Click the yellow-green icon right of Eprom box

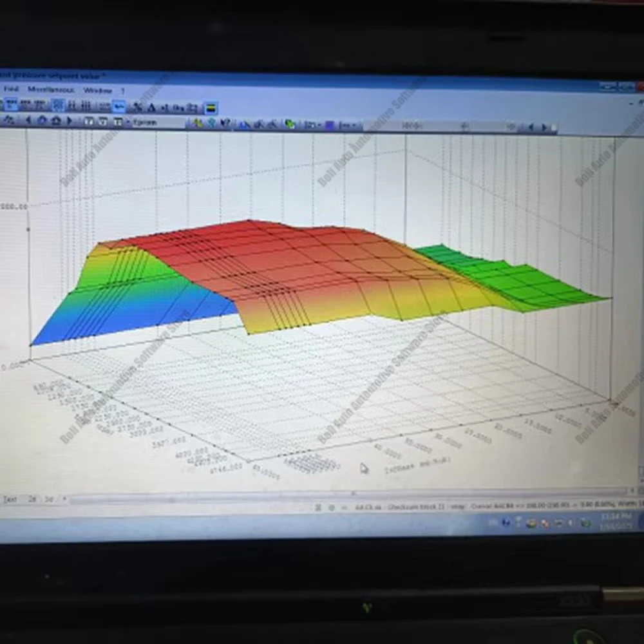click(x=198, y=123)
